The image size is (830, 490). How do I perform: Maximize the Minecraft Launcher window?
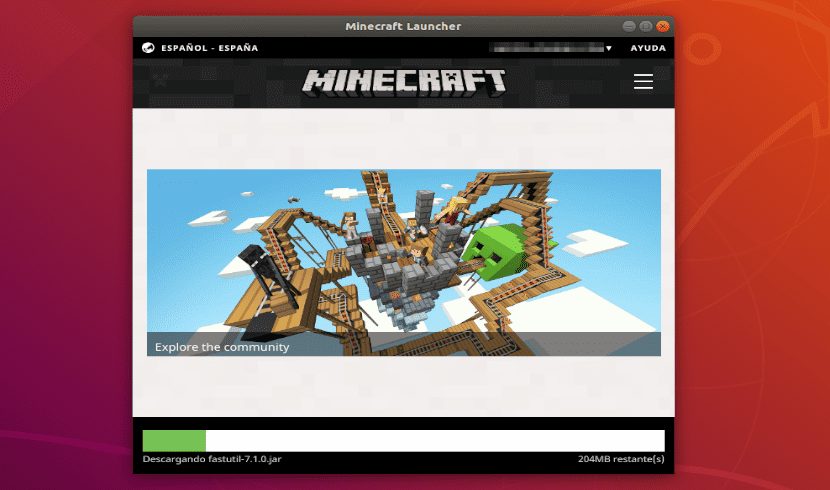(x=645, y=26)
